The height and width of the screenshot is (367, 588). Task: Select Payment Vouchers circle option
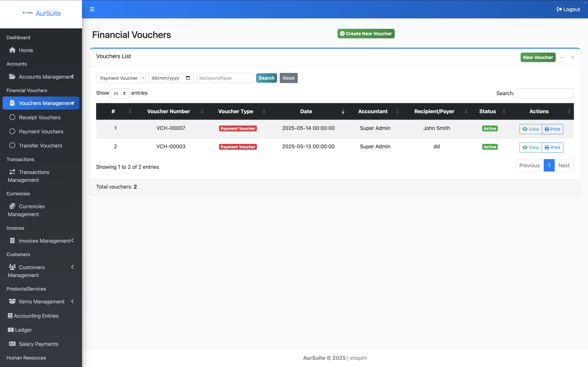(x=12, y=131)
